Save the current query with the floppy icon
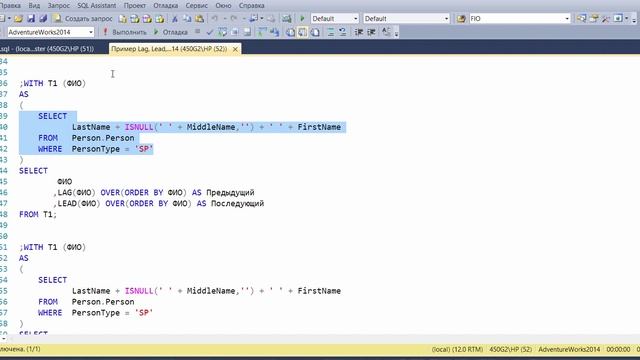 31,18
